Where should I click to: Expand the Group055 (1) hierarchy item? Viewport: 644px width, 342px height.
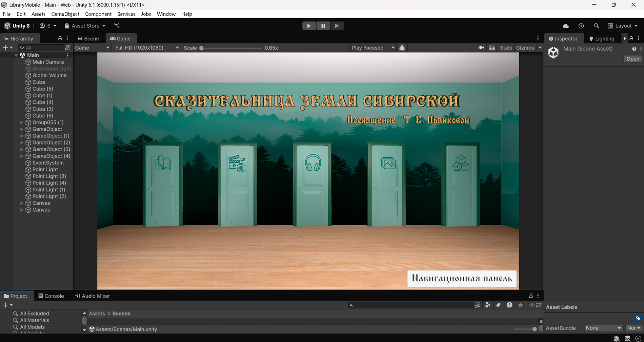point(22,122)
